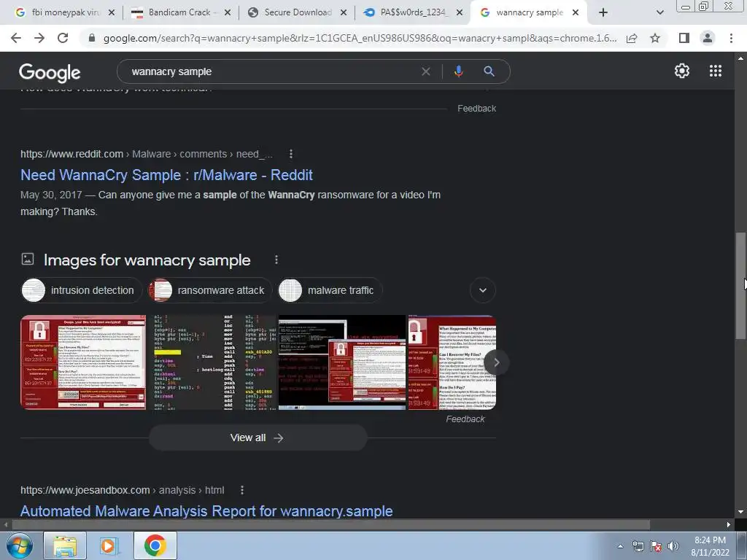Show next images with the carousel arrow
747x560 pixels.
click(x=496, y=362)
